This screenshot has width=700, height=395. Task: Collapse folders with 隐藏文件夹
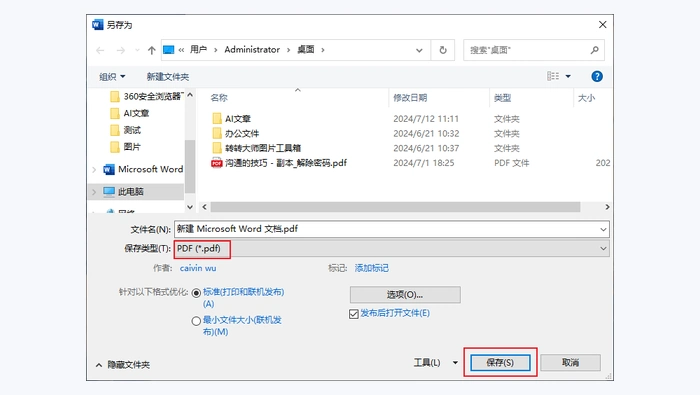(x=123, y=365)
